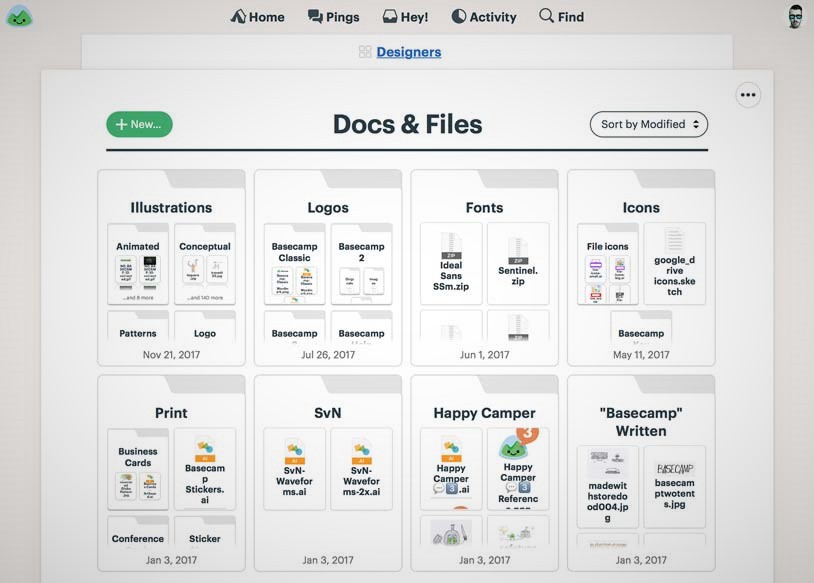Open the Sentinel.zip file
Screen dimensions: 814x583
pos(518,264)
